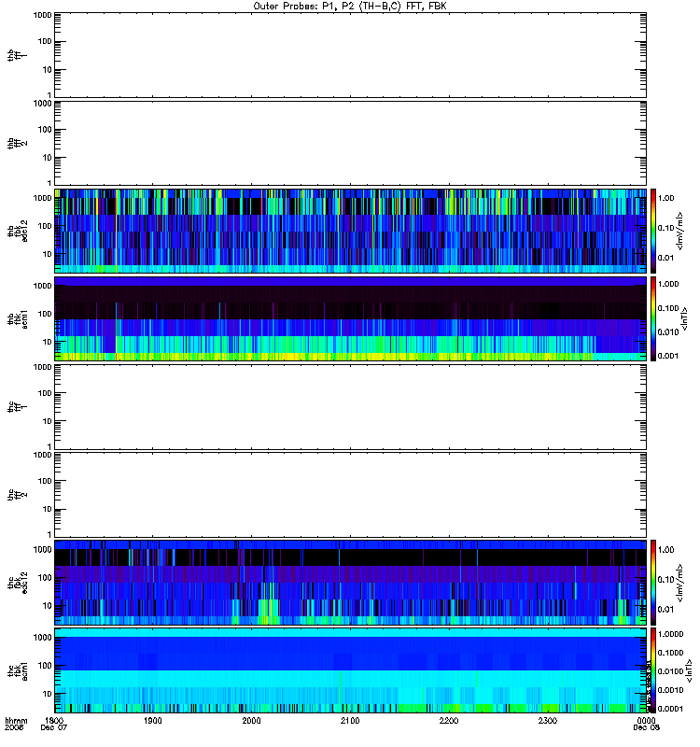Click the '0.001' value on thb scm1 color bar

pos(668,356)
